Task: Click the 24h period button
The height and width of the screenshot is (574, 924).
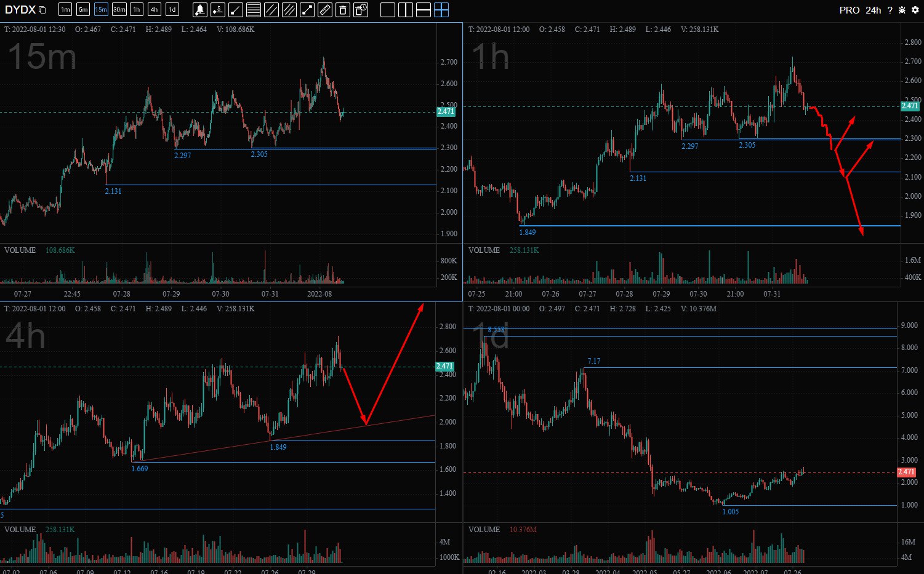Action: click(873, 10)
